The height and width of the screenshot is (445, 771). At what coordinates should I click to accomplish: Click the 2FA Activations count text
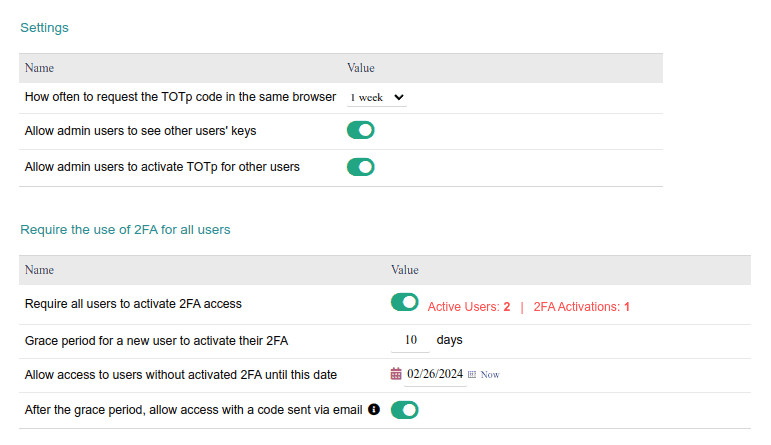(x=581, y=307)
